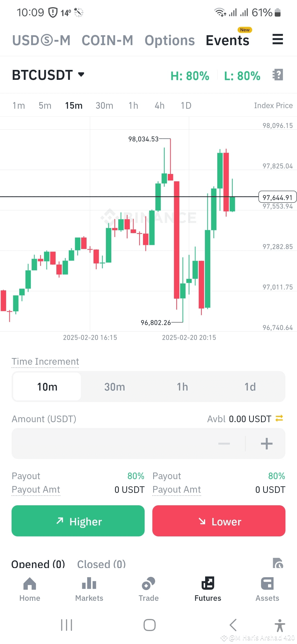The image size is (297, 644).
Task: Expand the Payout Amt explanation
Action: tap(36, 489)
